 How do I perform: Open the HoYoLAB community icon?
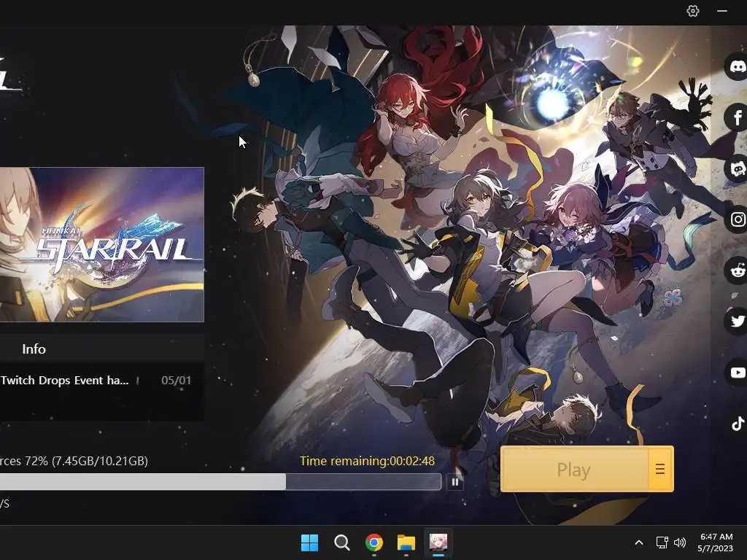(x=737, y=168)
